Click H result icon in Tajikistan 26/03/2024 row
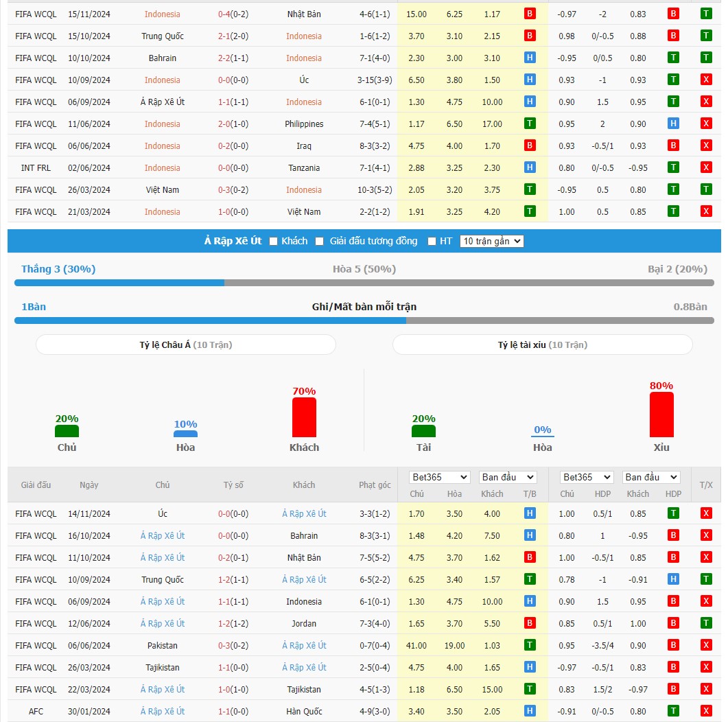This screenshot has width=728, height=722. pyautogui.click(x=529, y=667)
